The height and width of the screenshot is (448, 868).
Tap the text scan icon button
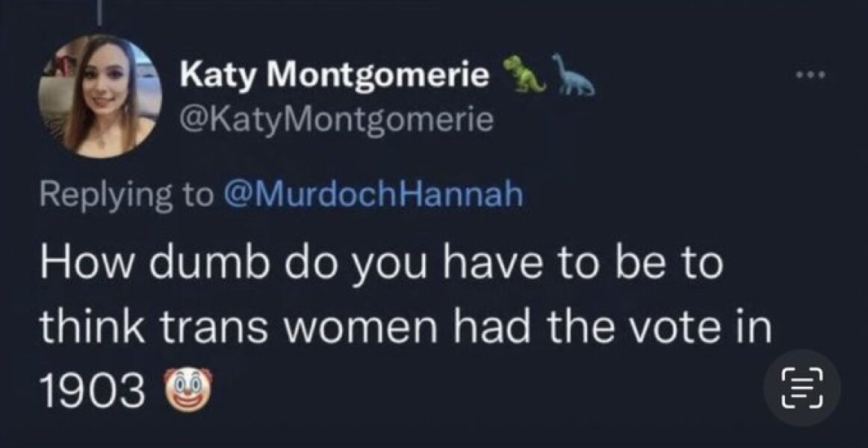802,387
